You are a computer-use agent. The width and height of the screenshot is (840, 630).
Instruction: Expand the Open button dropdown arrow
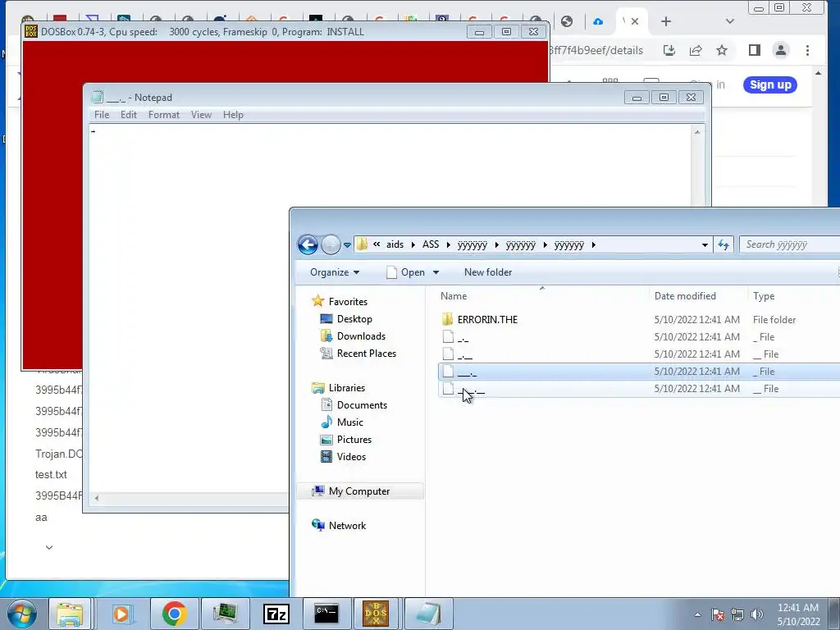tap(436, 272)
